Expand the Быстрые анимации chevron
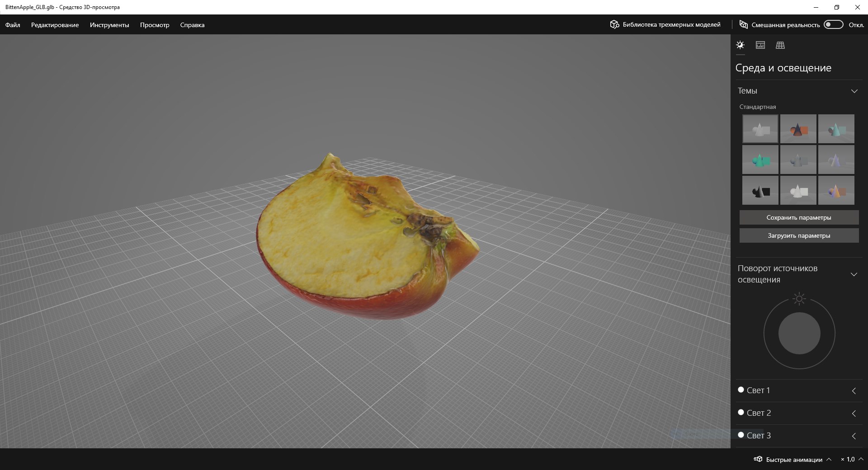 coord(829,459)
